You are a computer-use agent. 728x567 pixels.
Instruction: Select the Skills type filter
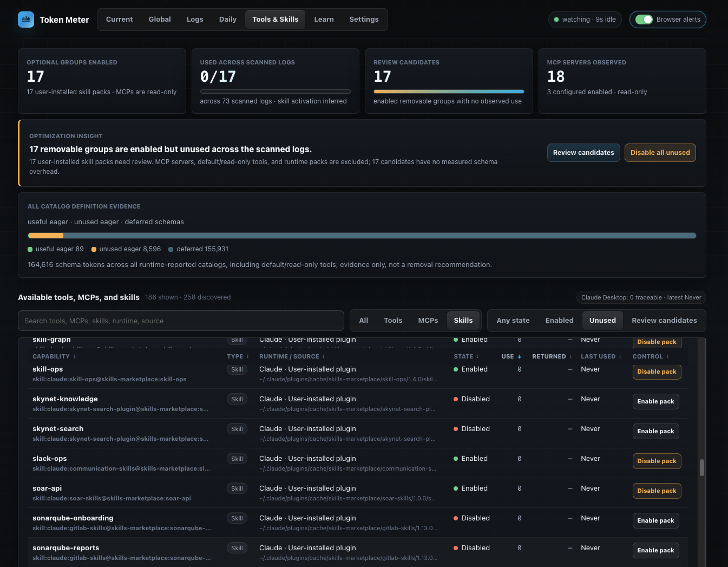point(463,321)
